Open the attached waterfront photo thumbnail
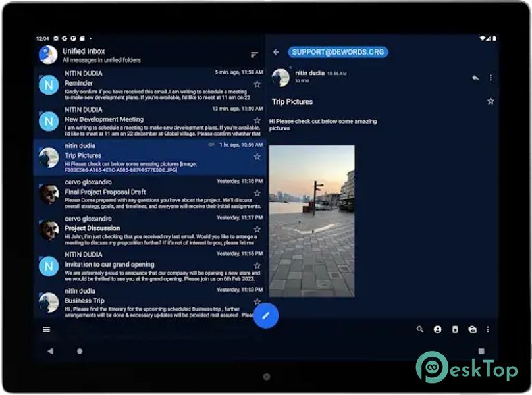 312,221
